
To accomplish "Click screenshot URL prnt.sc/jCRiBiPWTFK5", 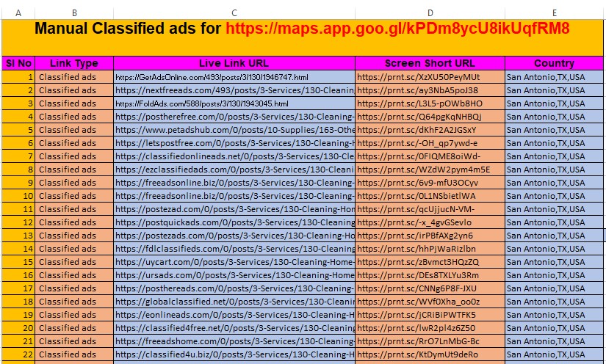I will pyautogui.click(x=416, y=315).
